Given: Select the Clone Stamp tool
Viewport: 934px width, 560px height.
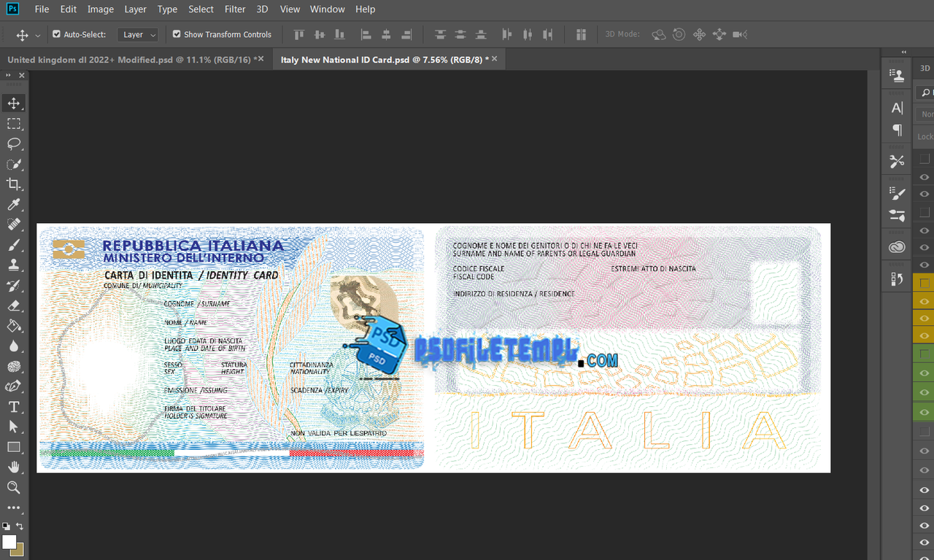Looking at the screenshot, I should click(14, 265).
